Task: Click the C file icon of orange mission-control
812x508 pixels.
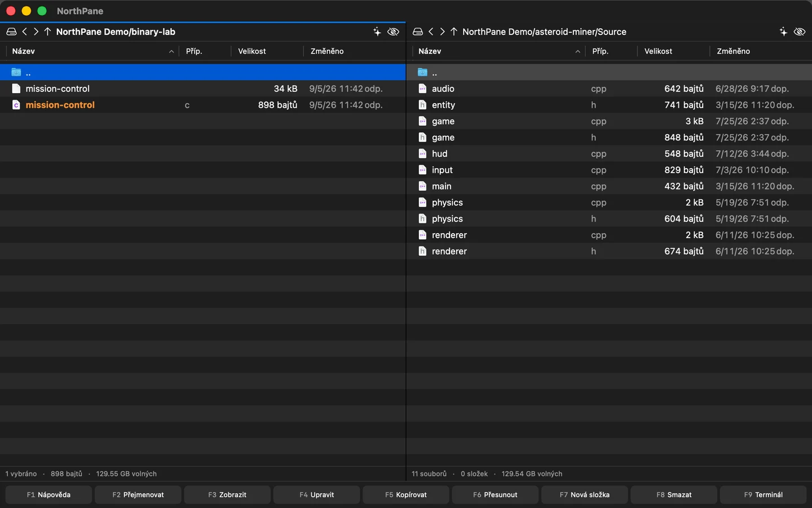Action: (16, 105)
